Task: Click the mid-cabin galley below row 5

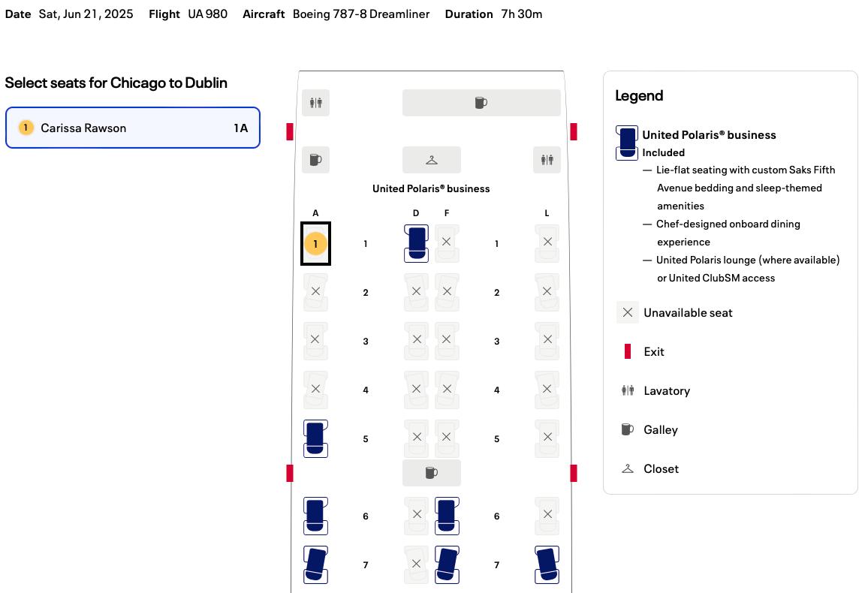Action: coord(431,473)
